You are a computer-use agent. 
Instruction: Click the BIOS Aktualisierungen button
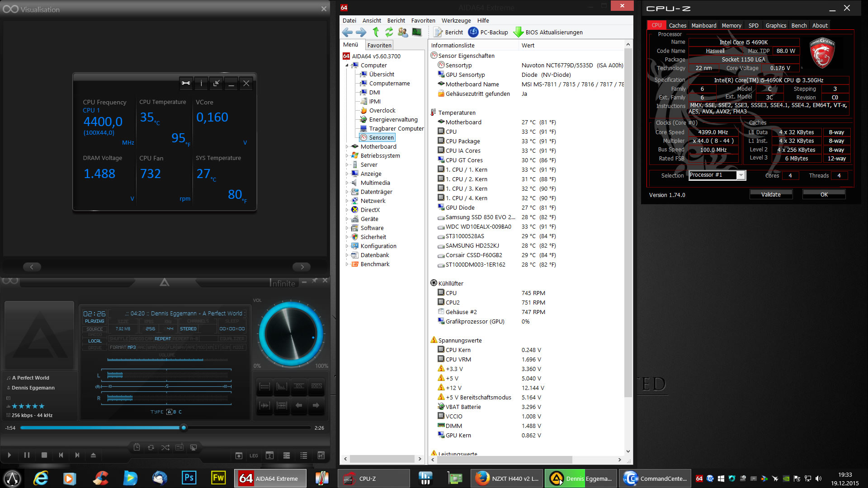click(x=548, y=32)
